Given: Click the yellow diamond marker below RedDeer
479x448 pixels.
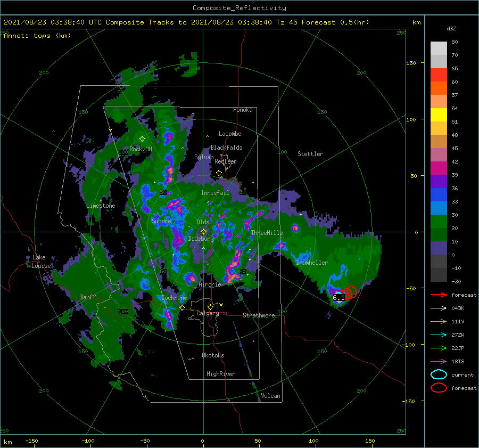Looking at the screenshot, I should (x=219, y=173).
